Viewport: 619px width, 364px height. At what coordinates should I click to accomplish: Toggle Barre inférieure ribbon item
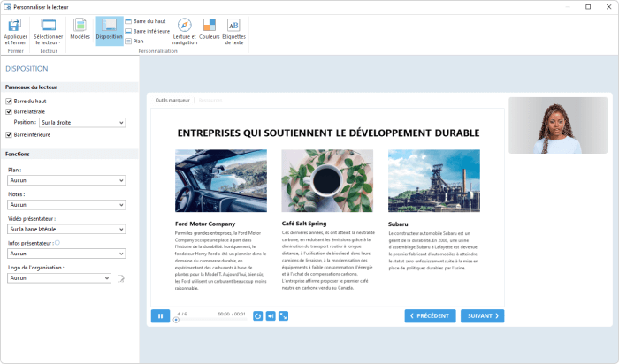[148, 31]
